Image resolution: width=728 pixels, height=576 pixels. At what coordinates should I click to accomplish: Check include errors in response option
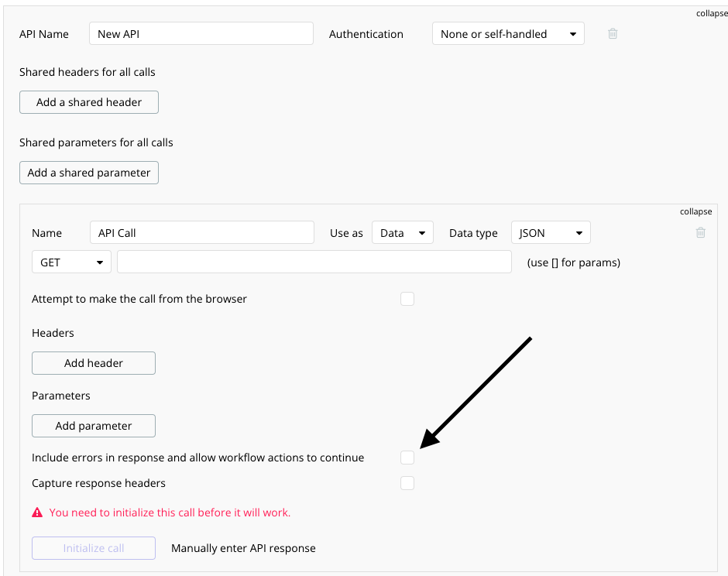pos(407,458)
